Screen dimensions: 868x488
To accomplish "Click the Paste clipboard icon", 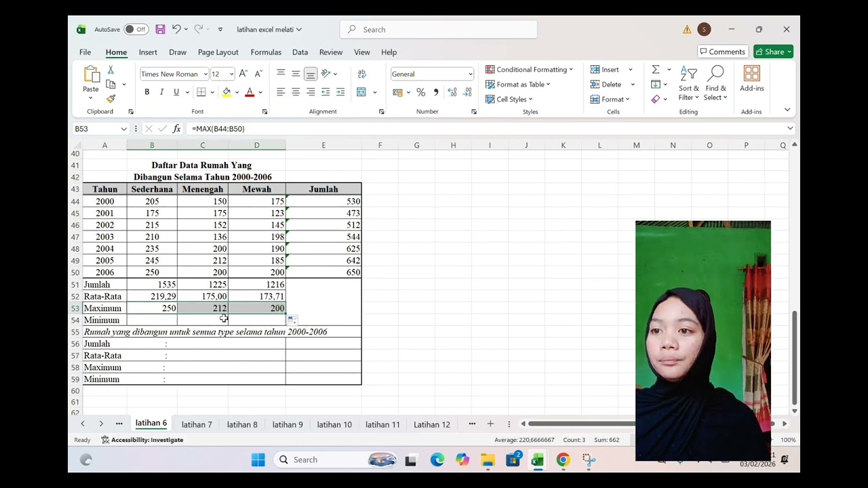I will (91, 75).
